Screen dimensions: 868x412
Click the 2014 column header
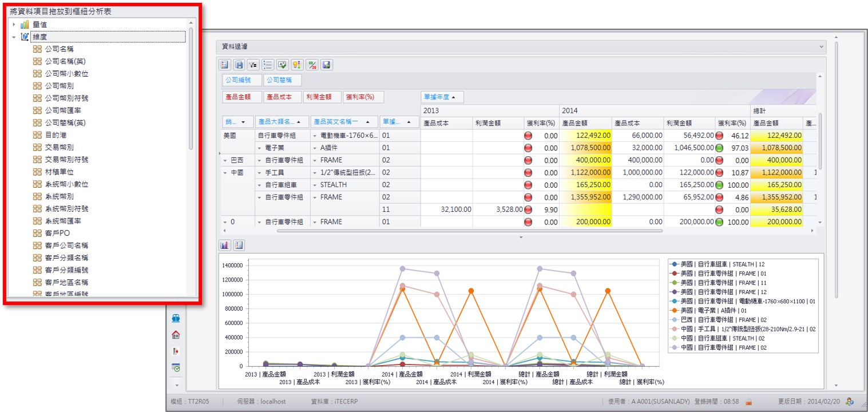coord(655,110)
